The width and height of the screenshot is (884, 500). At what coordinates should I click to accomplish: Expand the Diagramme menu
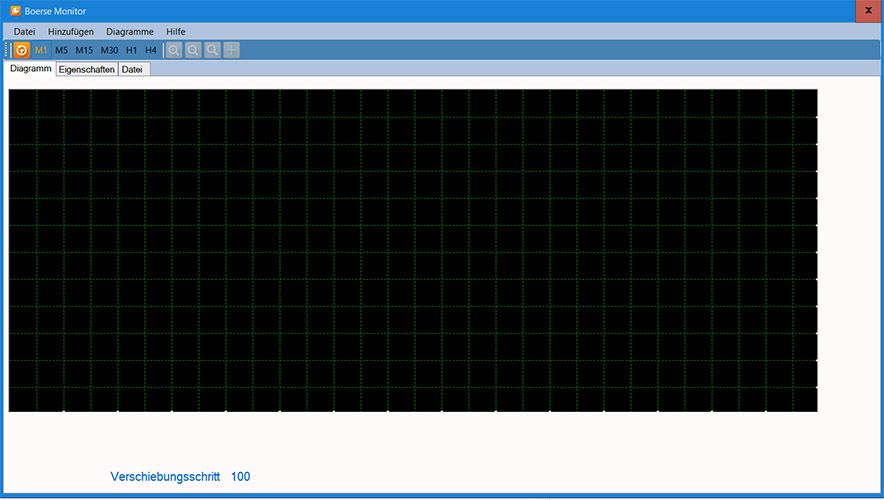tap(130, 32)
